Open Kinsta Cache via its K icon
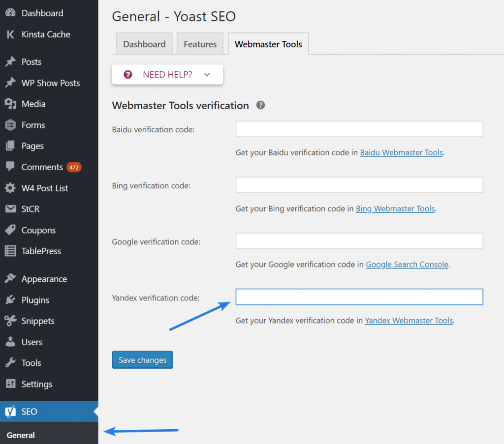Screen dimensions: 504x444 tap(11, 34)
